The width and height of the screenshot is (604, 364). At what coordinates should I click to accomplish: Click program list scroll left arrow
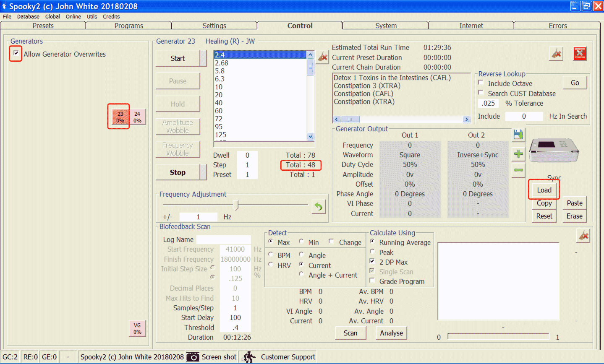coord(337,120)
